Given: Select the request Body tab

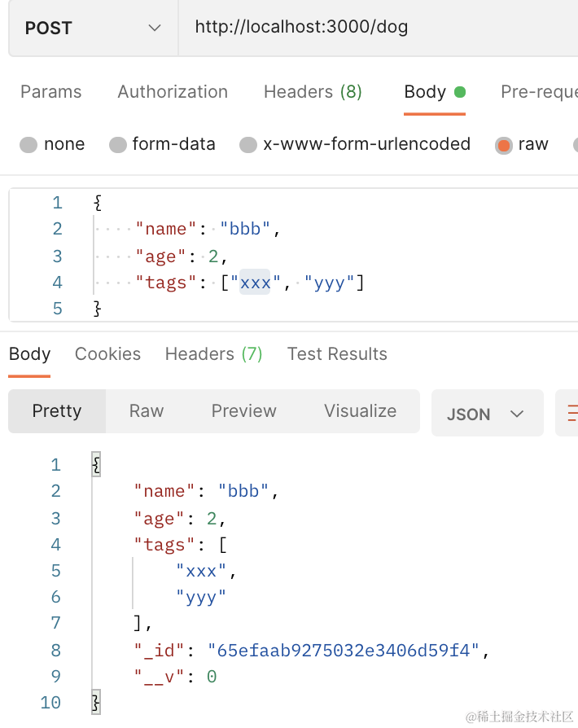Looking at the screenshot, I should (x=425, y=92).
